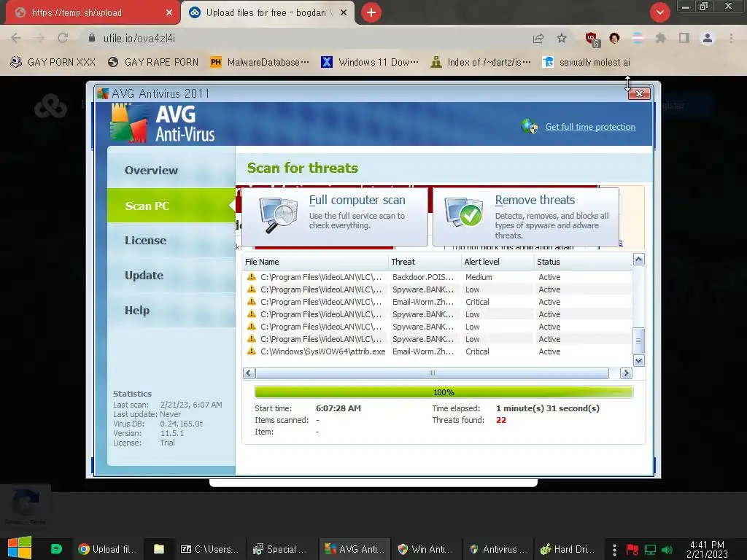The height and width of the screenshot is (560, 747).
Task: Open a new browser tab
Action: click(x=371, y=12)
